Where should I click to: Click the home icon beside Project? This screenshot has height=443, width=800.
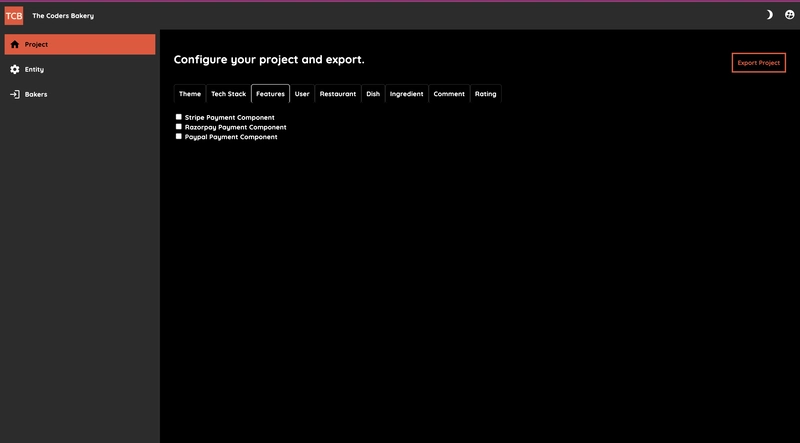point(15,44)
